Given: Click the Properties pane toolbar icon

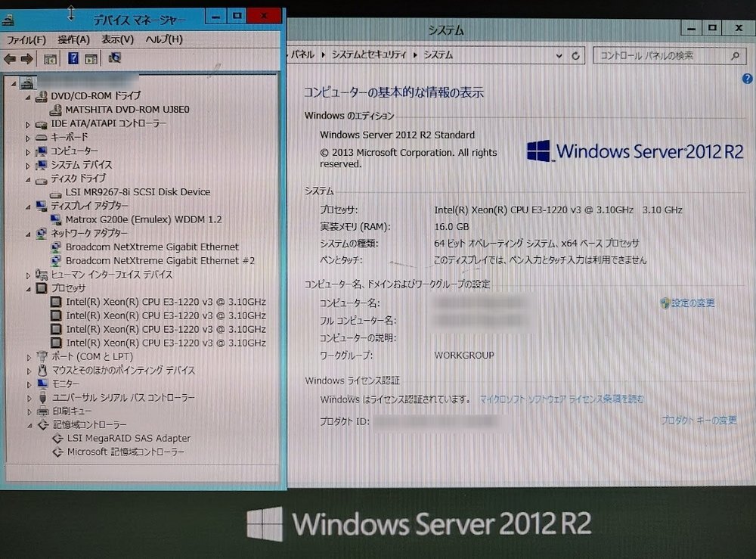Looking at the screenshot, I should click(x=91, y=59).
